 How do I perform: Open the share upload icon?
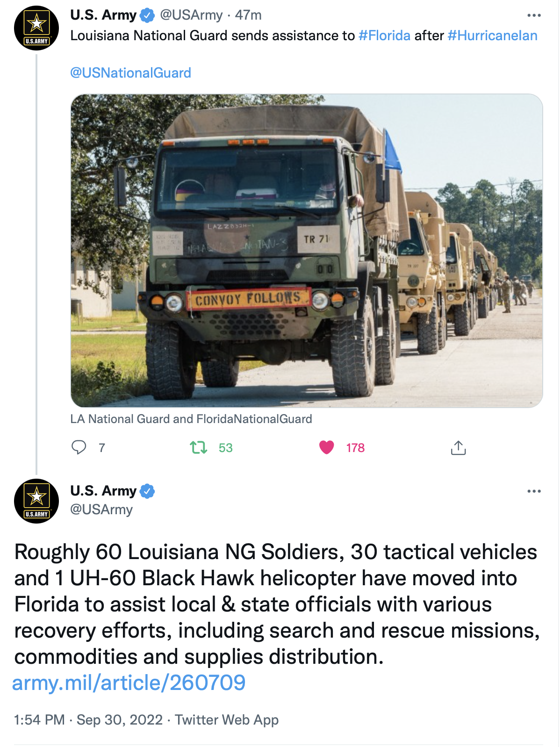pos(458,447)
